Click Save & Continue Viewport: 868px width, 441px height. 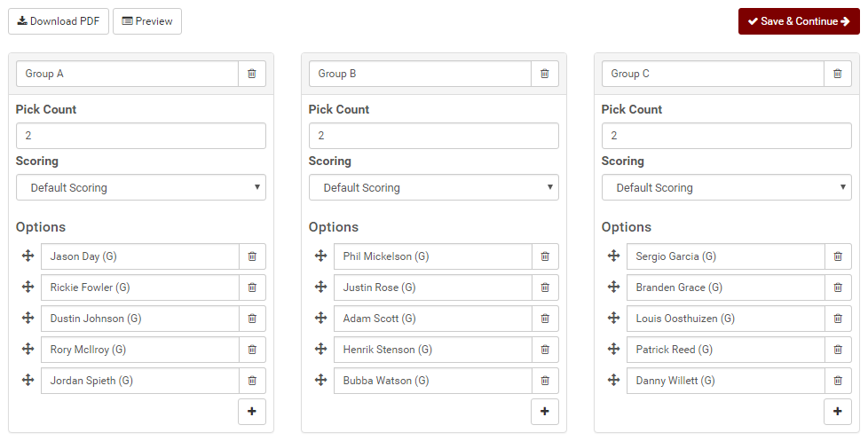[799, 21]
